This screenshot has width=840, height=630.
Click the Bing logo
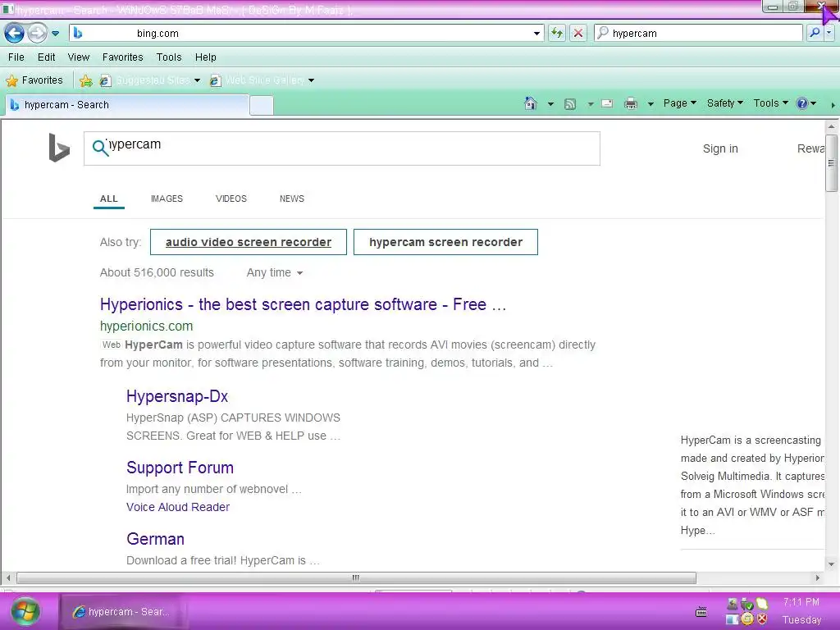pos(59,148)
